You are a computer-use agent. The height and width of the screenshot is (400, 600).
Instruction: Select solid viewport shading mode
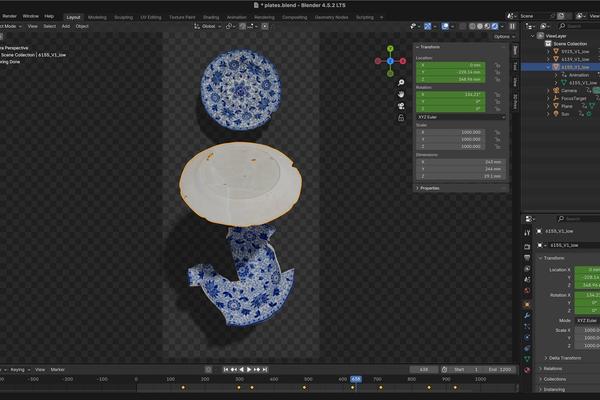pyautogui.click(x=480, y=26)
